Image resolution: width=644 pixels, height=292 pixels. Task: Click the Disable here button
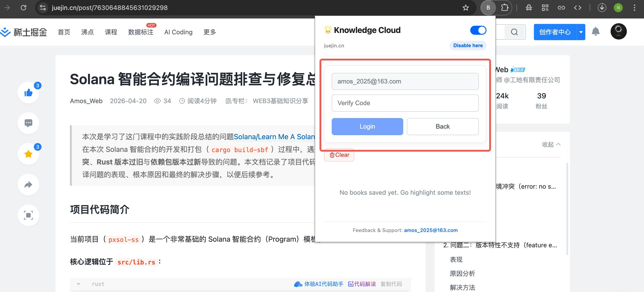coord(468,46)
